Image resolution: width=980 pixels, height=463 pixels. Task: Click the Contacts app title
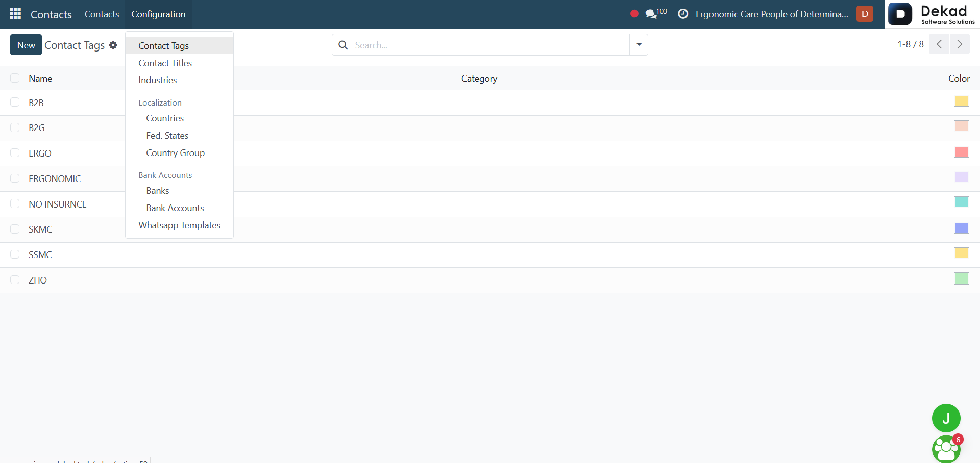[51, 14]
